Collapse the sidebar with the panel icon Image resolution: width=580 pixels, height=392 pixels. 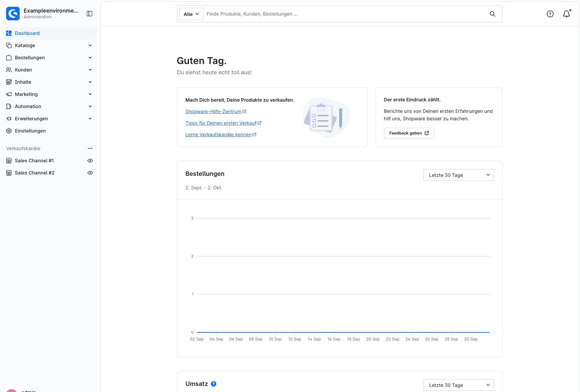click(x=89, y=14)
